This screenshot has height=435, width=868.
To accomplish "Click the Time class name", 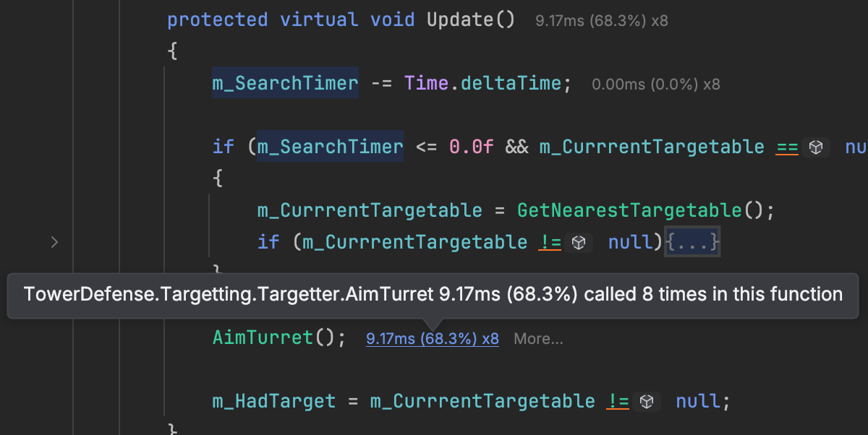I will pyautogui.click(x=426, y=83).
